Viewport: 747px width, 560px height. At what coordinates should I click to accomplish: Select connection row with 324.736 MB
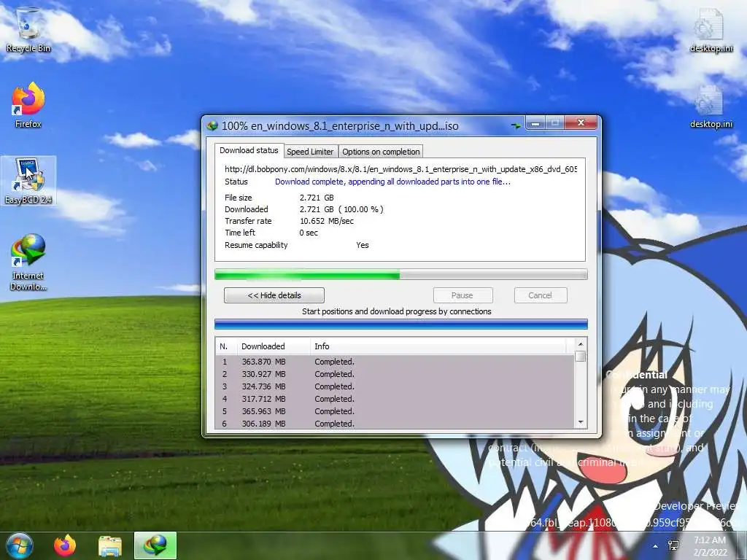click(x=395, y=386)
